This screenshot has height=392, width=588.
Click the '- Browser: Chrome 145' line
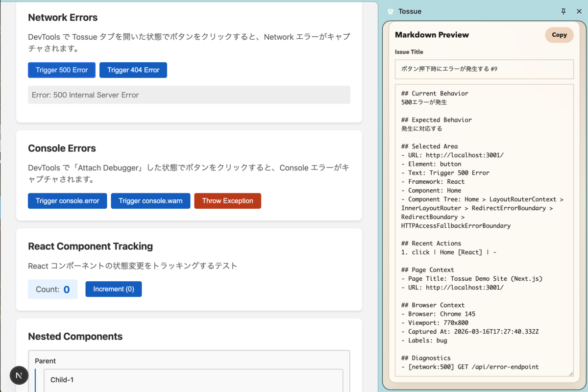click(439, 314)
